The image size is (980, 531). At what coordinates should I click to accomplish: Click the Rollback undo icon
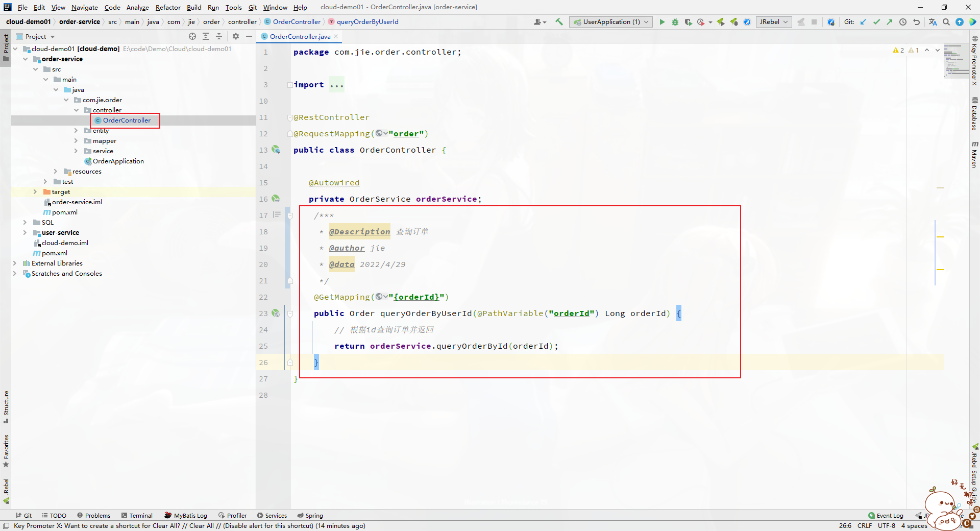coord(916,22)
